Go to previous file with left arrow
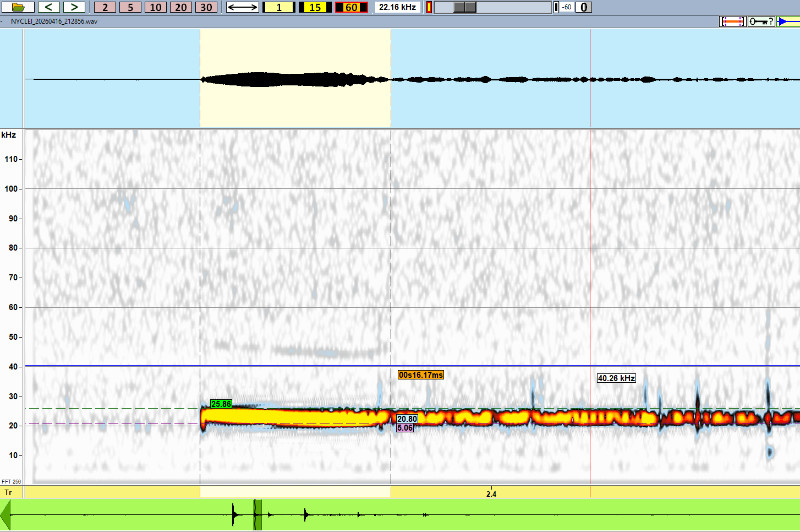 pyautogui.click(x=50, y=7)
